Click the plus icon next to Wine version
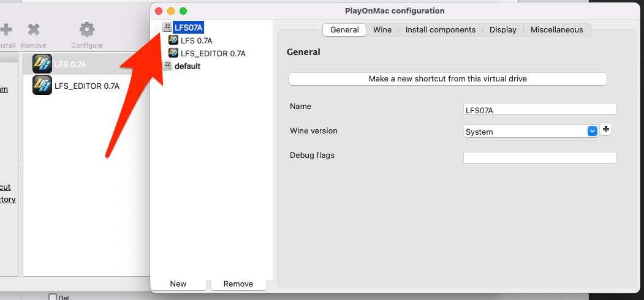 pyautogui.click(x=606, y=130)
